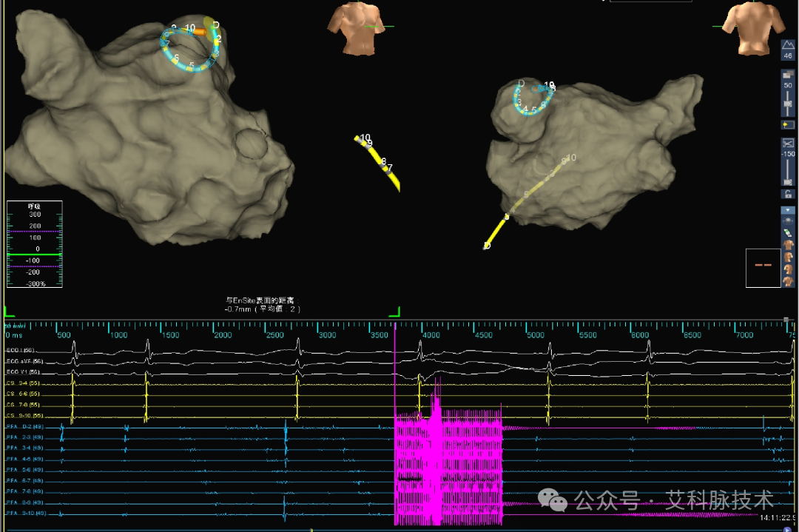Select the PFA 3-4 (49) channel label
The width and height of the screenshot is (799, 532).
click(24, 448)
